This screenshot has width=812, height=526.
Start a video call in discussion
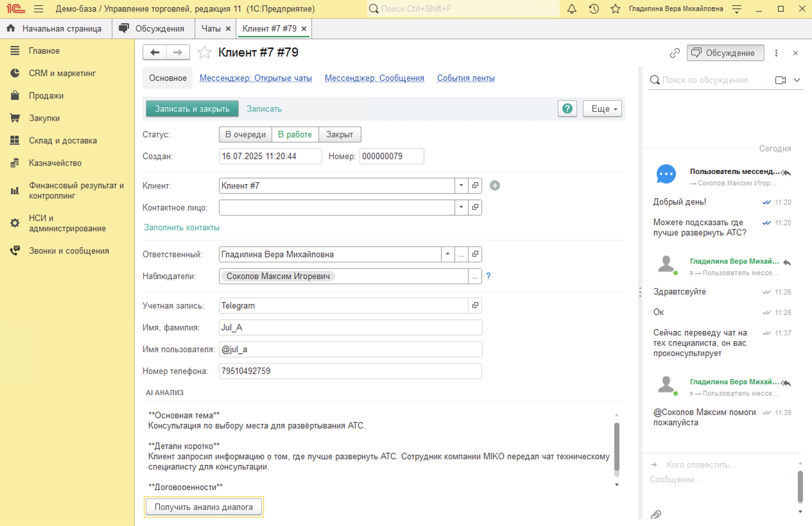click(781, 80)
